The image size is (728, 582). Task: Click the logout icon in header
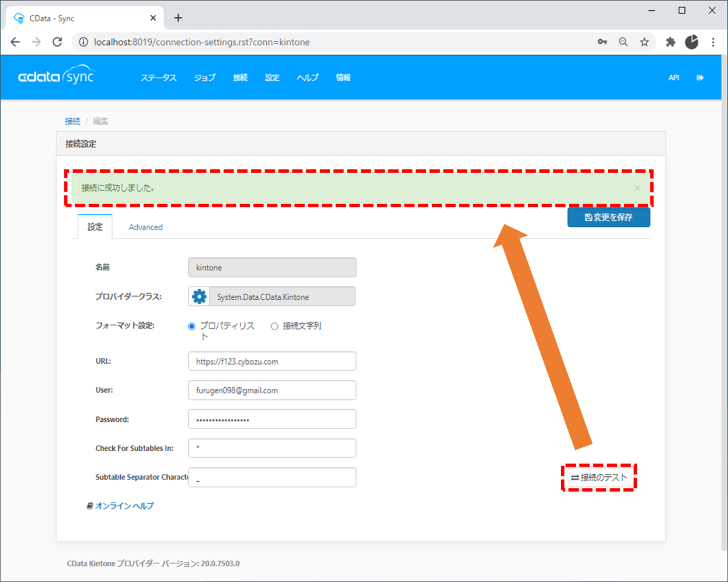(x=700, y=78)
